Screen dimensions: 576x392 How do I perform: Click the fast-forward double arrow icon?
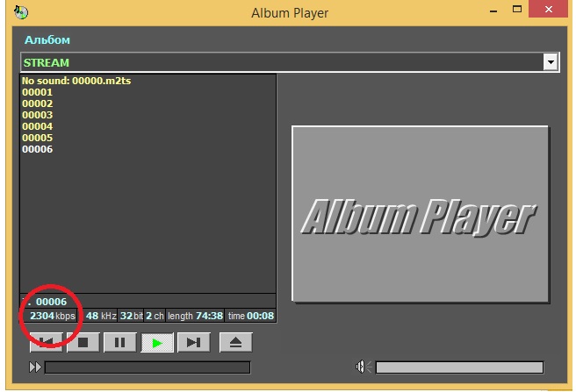coord(35,367)
